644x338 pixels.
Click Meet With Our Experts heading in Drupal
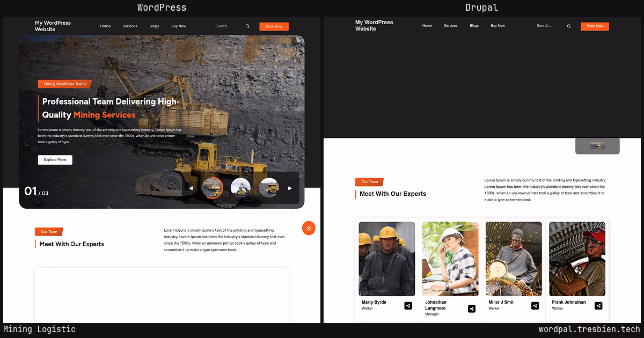(x=393, y=194)
